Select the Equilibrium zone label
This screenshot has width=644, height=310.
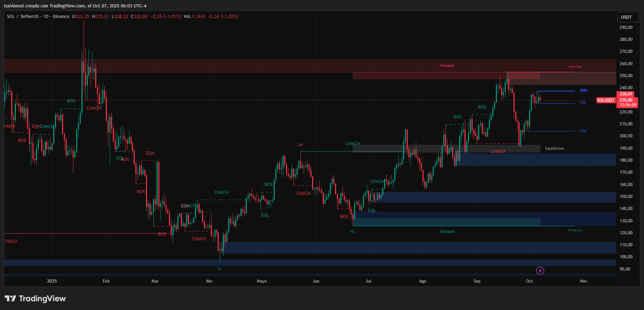pos(554,149)
